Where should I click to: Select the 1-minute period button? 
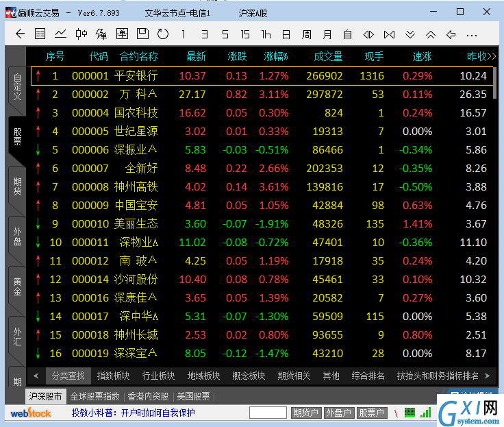[184, 34]
